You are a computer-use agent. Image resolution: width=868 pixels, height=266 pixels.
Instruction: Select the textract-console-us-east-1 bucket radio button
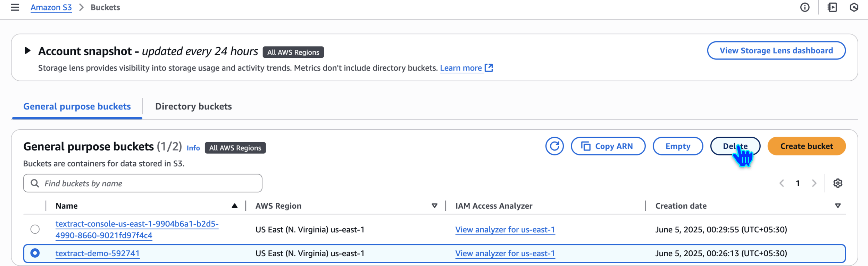[x=35, y=229]
